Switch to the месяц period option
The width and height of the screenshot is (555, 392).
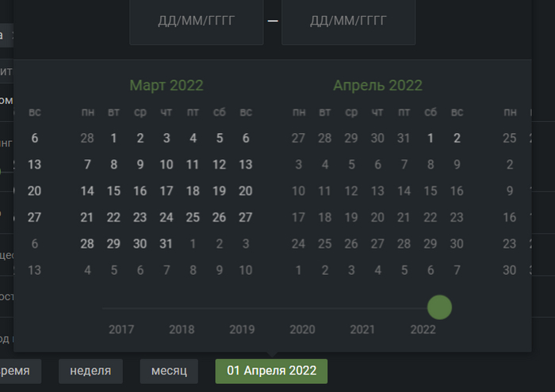[169, 371]
